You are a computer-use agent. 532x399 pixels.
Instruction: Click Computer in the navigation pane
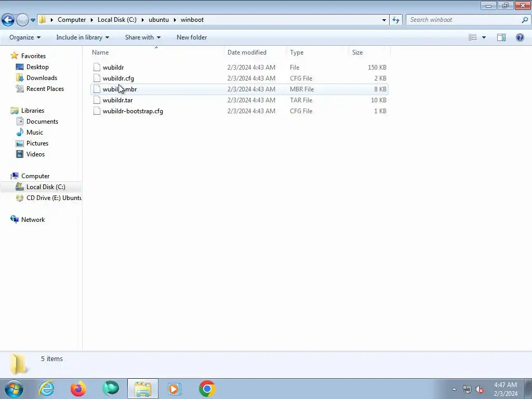tap(35, 176)
